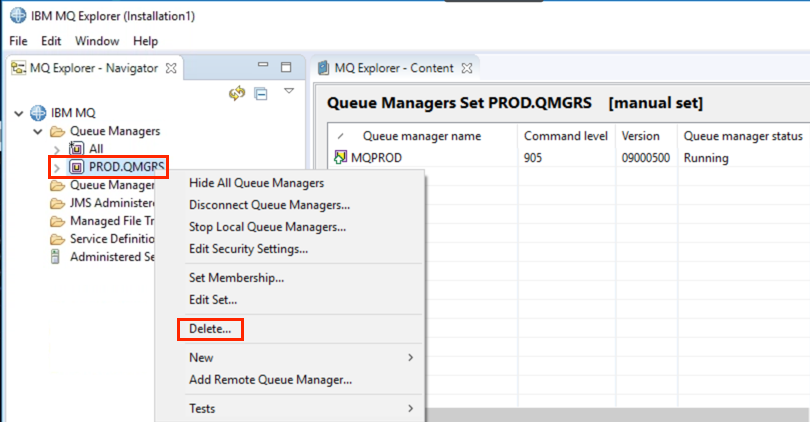Expand the PROD.QMGRS set node
The width and height of the screenshot is (810, 422).
pos(57,167)
